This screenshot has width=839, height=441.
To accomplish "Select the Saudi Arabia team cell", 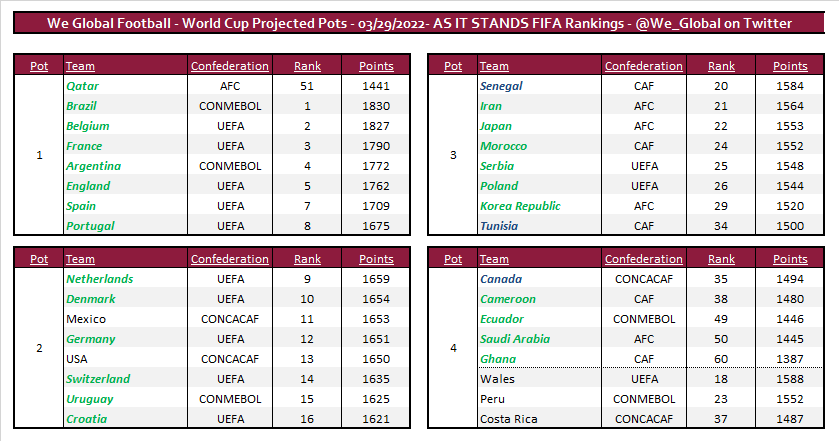I will [515, 339].
